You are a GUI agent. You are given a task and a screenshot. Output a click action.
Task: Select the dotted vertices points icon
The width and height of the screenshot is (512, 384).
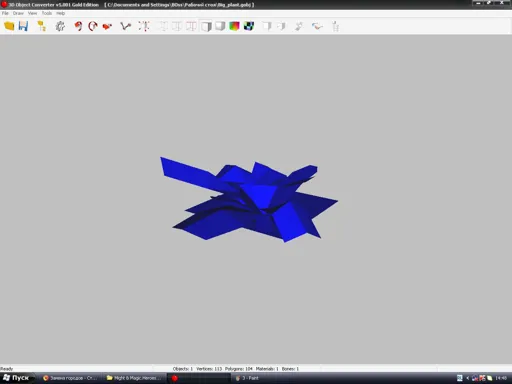(x=144, y=26)
